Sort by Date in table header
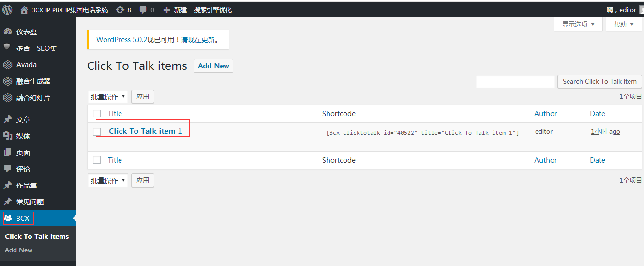Image resolution: width=644 pixels, height=266 pixels. click(598, 113)
